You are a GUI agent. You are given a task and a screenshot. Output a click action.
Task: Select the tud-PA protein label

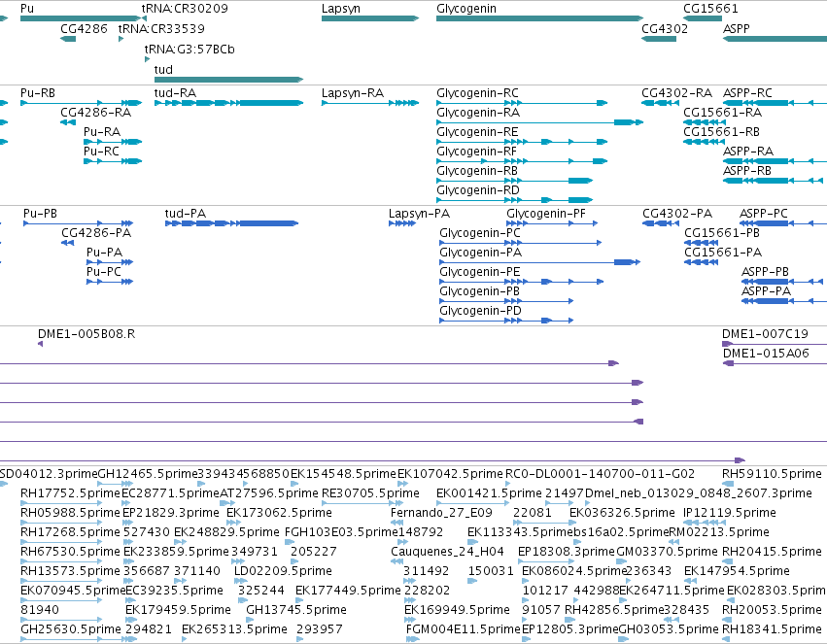(185, 214)
